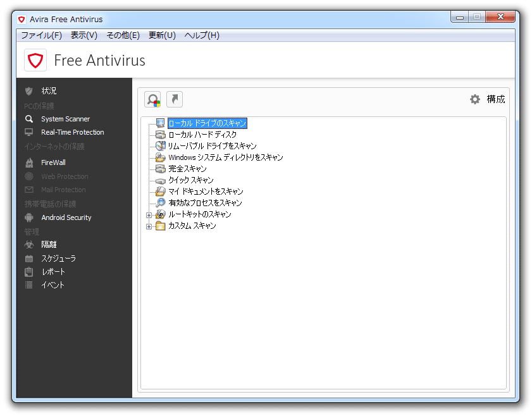The width and height of the screenshot is (532, 416).
Task: Select the マイ ドキュメントをスキャン row
Action: coord(206,192)
